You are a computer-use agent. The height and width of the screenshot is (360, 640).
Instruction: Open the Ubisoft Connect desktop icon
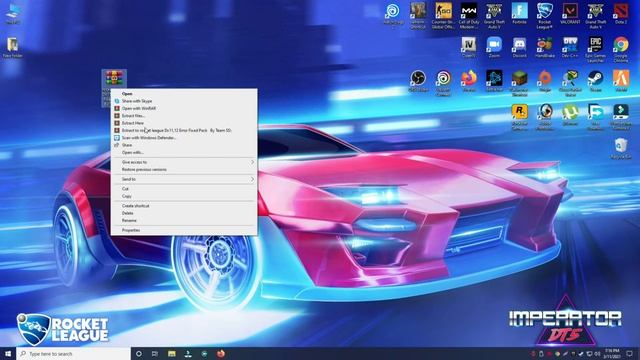[443, 83]
